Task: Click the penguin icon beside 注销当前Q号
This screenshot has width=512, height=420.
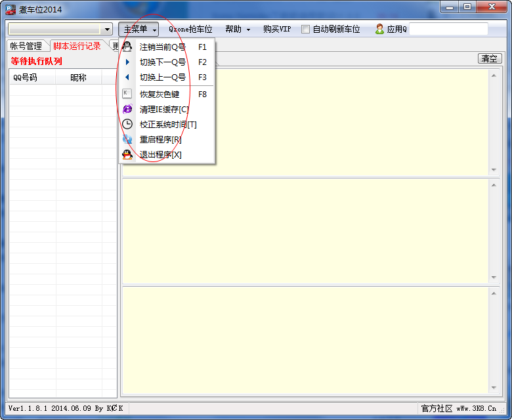Action: tap(127, 47)
